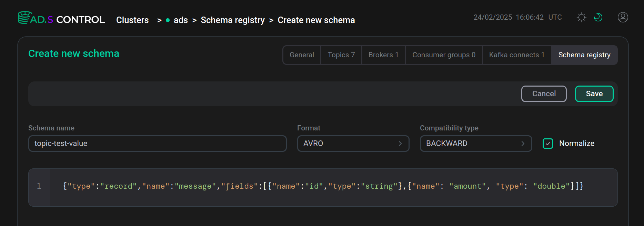Click the "record" value in the editor
This screenshot has height=226, width=644.
pos(118,186)
